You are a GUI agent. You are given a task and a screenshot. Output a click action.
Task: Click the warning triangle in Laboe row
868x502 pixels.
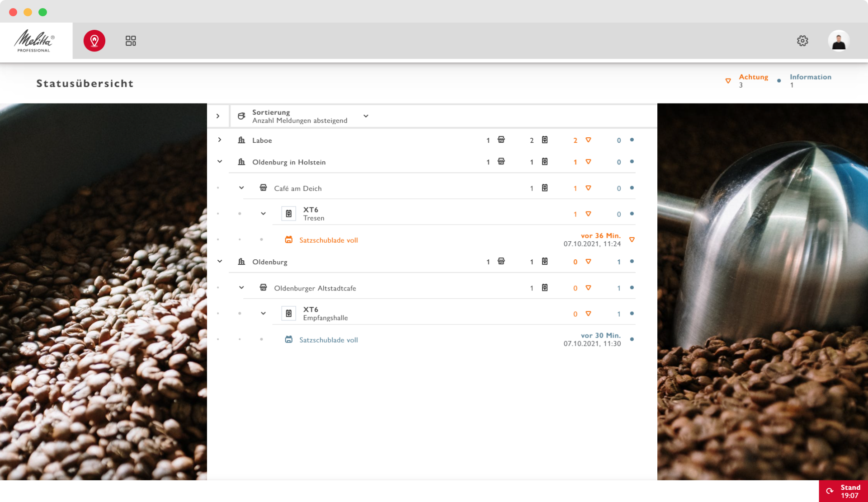click(588, 140)
